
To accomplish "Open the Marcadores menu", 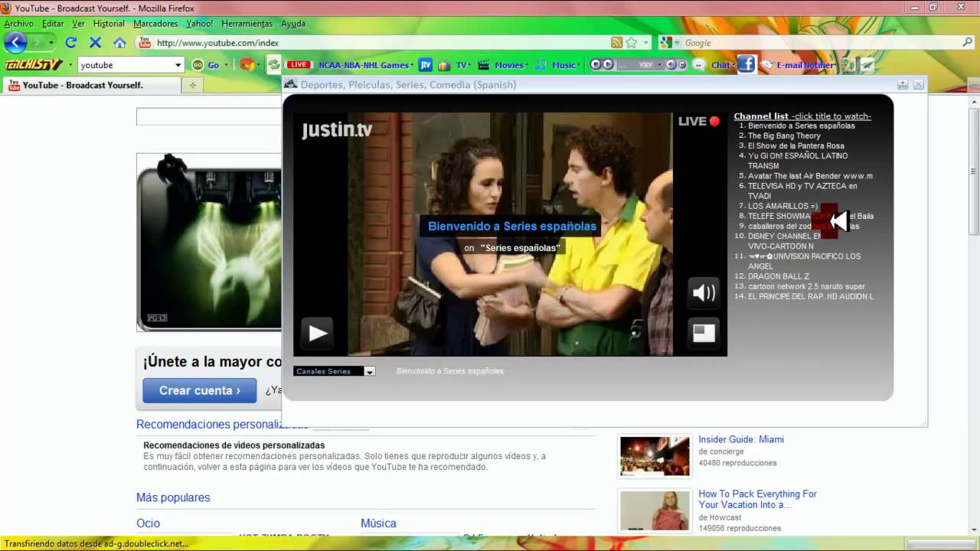I will coord(155,24).
